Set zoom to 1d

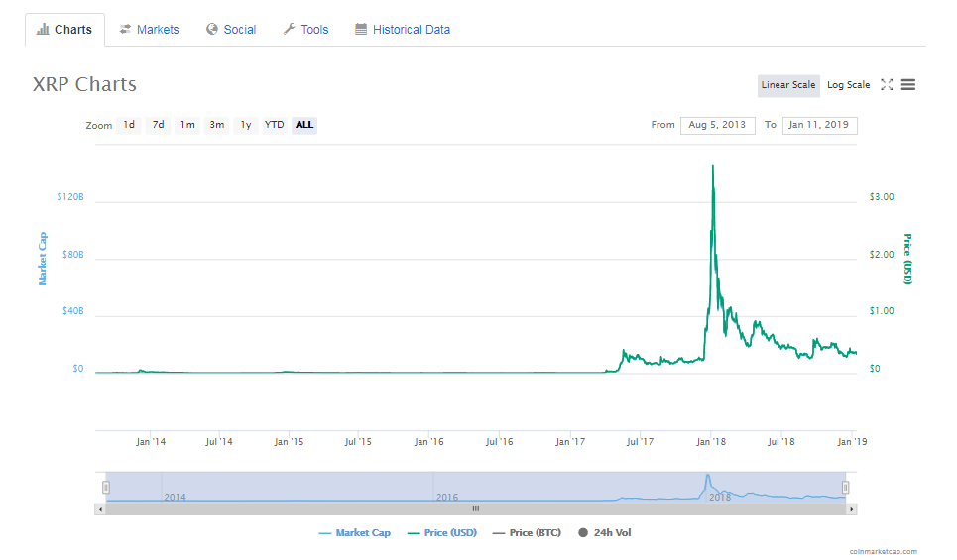(129, 125)
